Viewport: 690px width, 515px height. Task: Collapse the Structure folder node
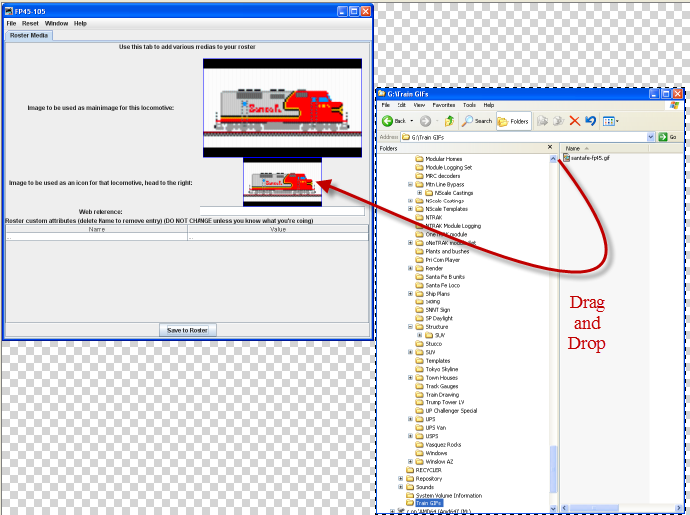[x=410, y=326]
